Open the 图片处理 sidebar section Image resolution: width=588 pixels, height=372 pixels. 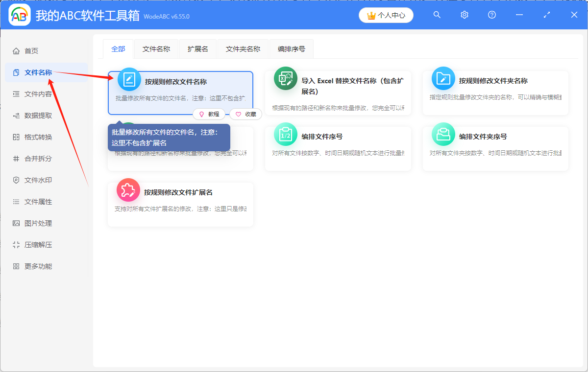pyautogui.click(x=30, y=223)
